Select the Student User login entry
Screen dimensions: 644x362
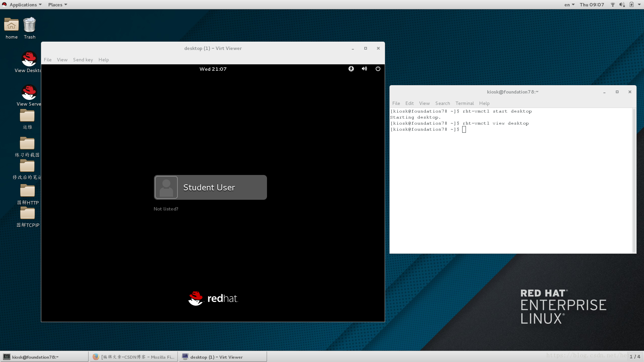coord(210,187)
